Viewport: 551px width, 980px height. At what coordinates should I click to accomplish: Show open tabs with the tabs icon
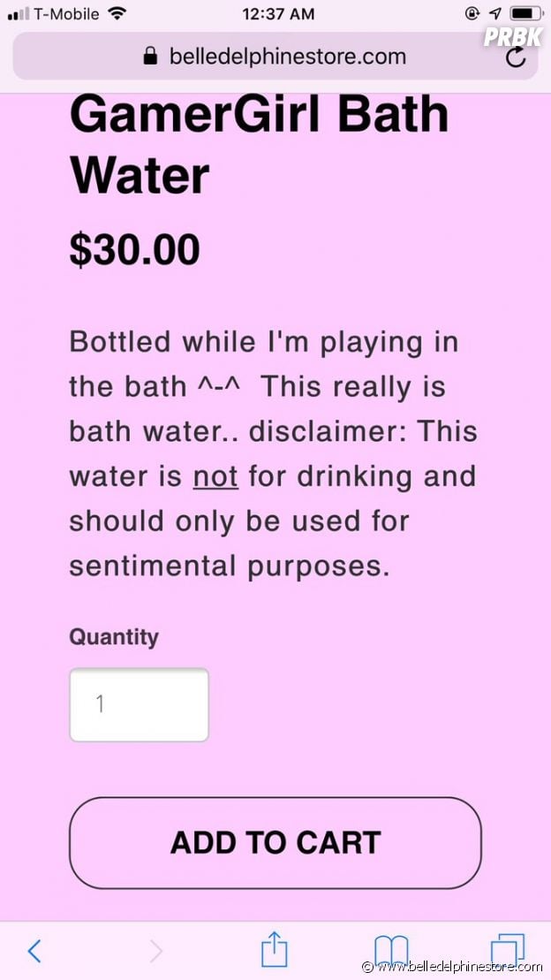point(508,950)
